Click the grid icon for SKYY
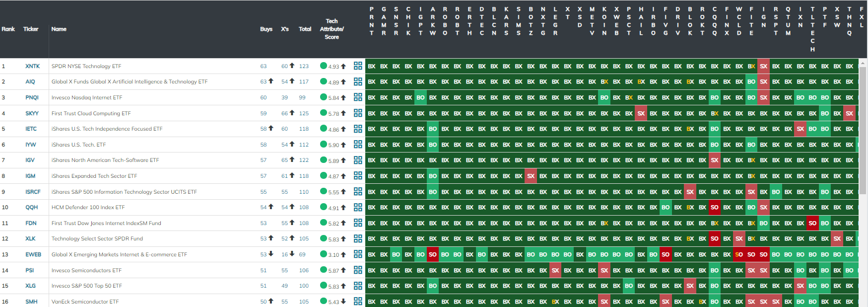This screenshot has width=868, height=307. coord(358,113)
